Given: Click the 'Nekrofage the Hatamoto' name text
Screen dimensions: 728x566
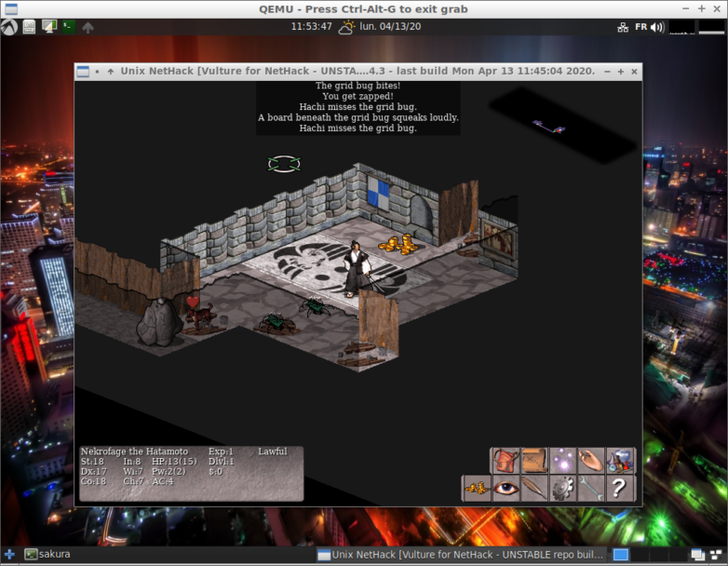Looking at the screenshot, I should 134,451.
